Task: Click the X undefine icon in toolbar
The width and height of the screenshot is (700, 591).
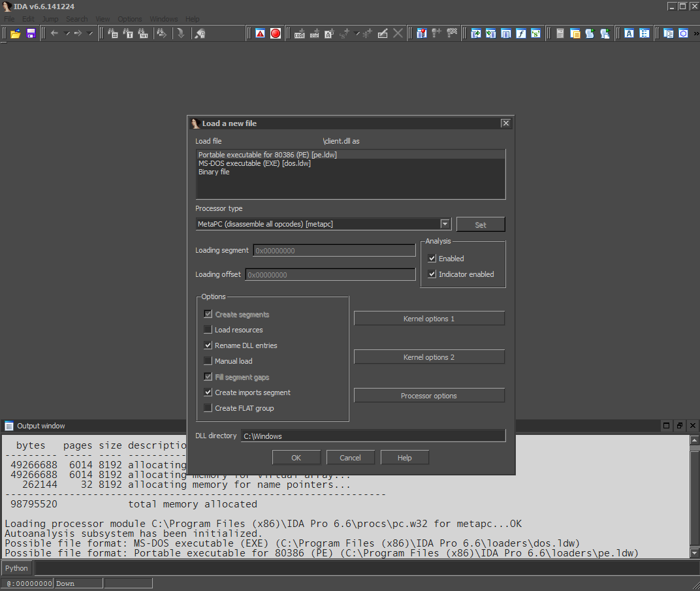Action: click(398, 33)
